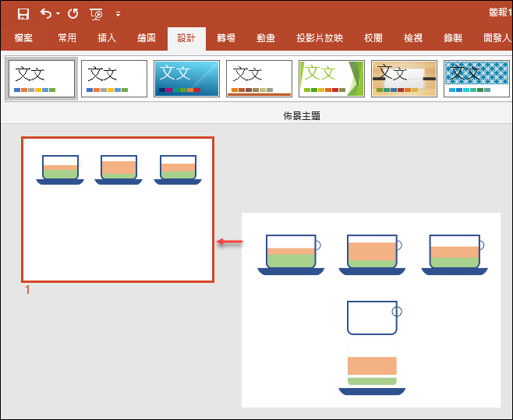Apply the wood-texture theme
The width and height of the screenshot is (513, 420).
pos(404,79)
